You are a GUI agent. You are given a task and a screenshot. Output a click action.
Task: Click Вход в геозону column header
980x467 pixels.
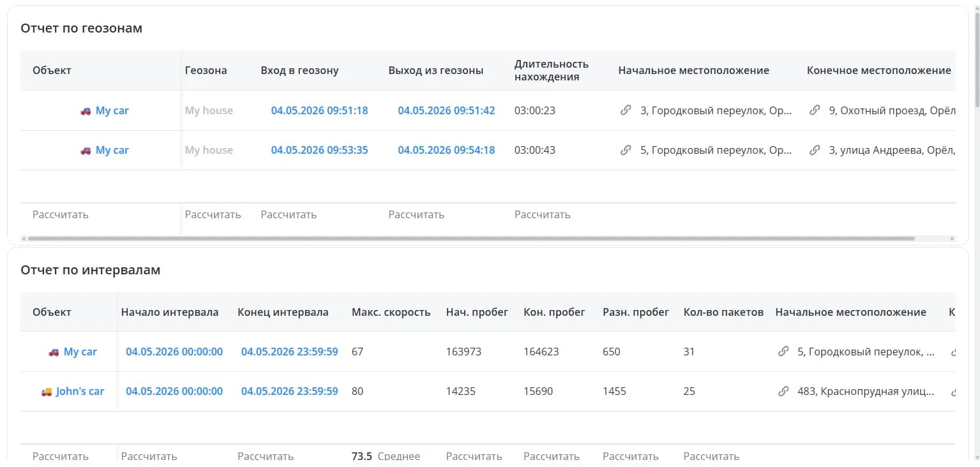pyautogui.click(x=299, y=70)
